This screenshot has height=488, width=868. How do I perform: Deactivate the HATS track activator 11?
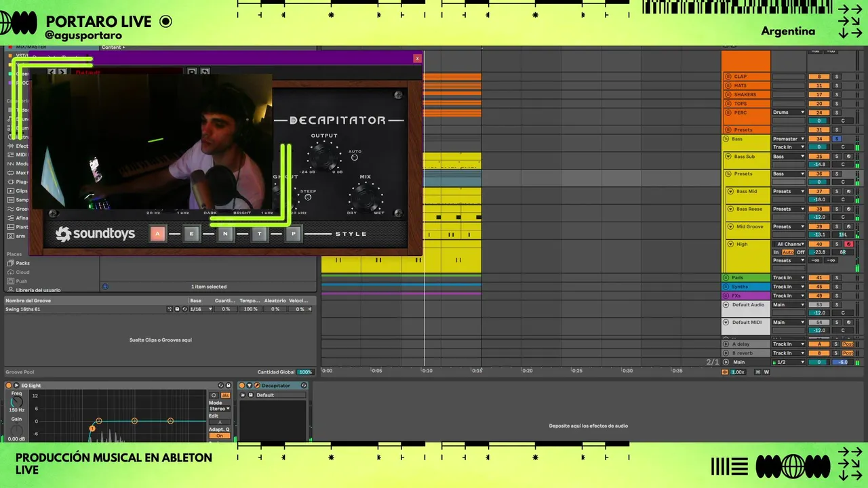pos(819,85)
